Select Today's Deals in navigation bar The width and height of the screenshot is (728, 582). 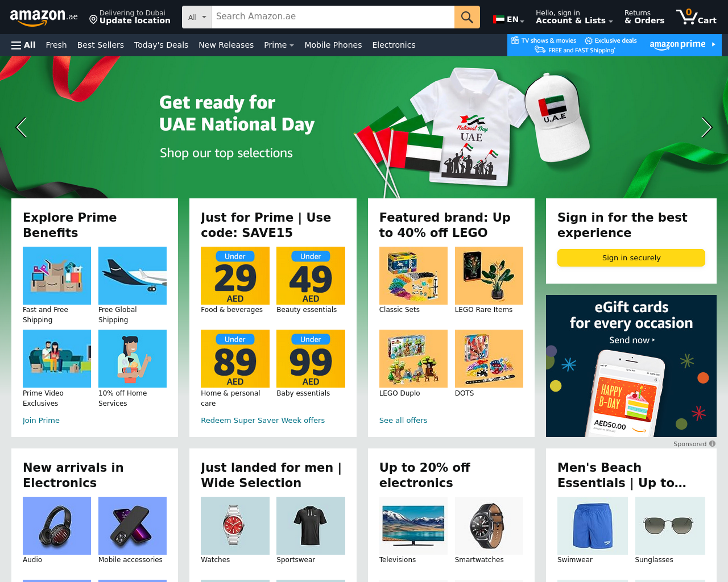161,45
